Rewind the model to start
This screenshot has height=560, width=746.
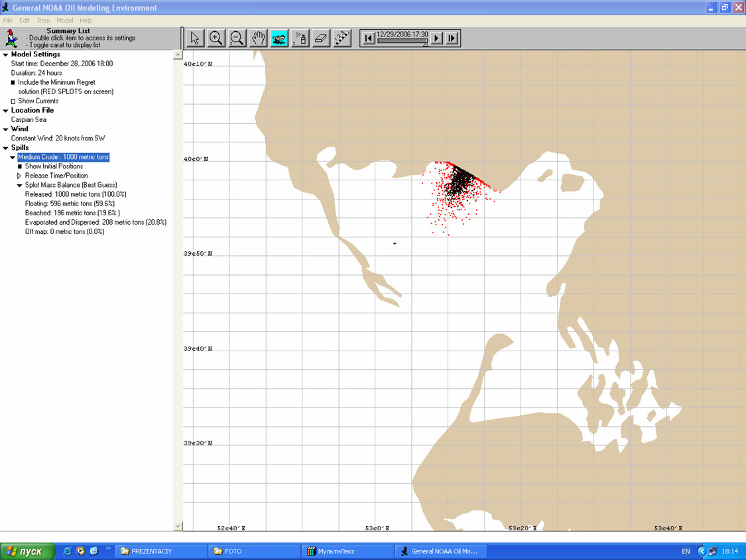tap(368, 38)
